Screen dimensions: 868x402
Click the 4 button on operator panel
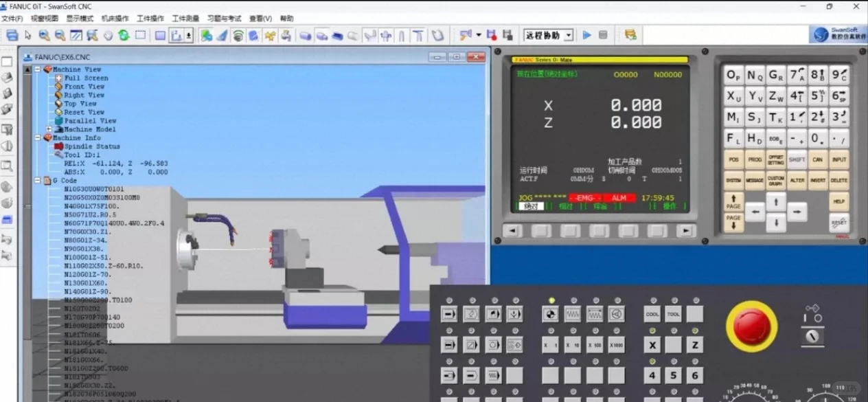652,376
